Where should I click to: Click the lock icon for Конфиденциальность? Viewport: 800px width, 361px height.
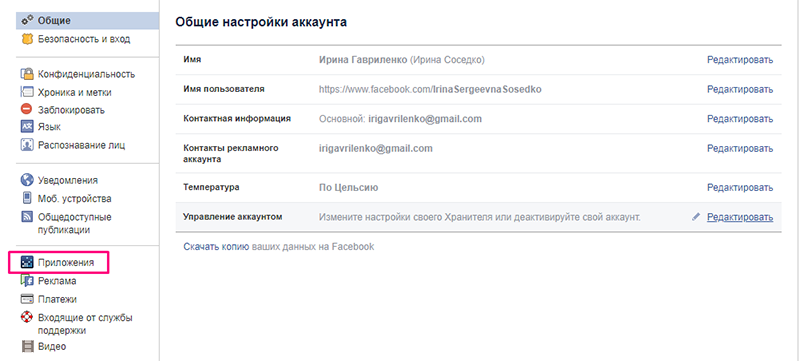[x=27, y=74]
